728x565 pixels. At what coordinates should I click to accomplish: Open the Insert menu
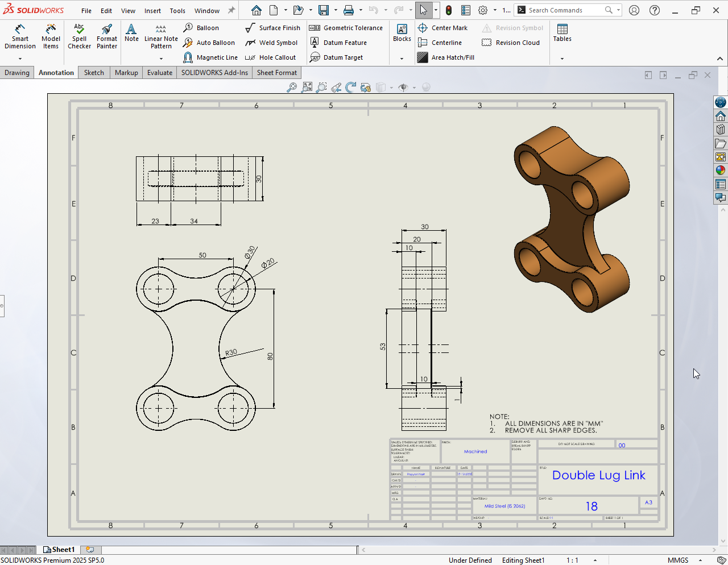click(152, 11)
